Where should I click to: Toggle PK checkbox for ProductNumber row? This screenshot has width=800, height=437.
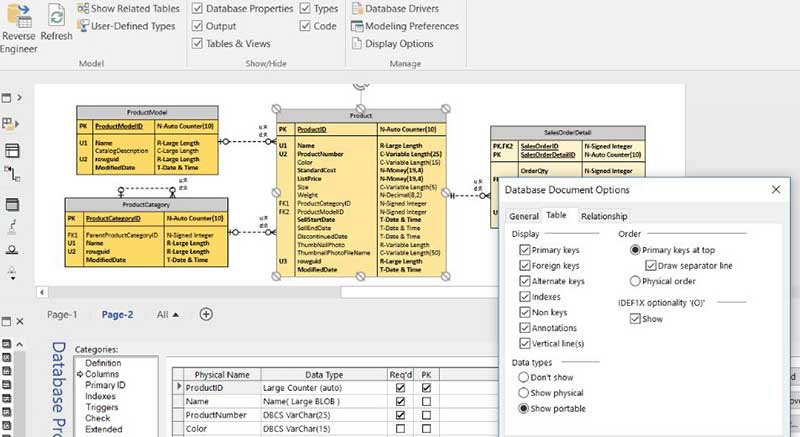click(427, 415)
